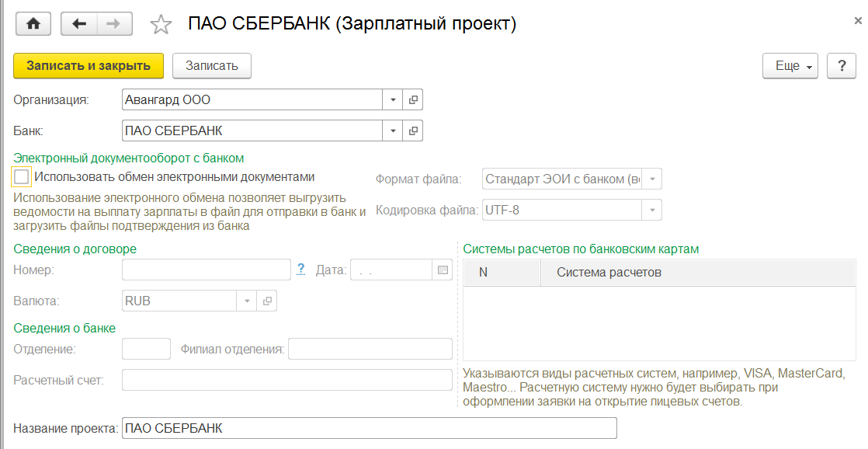868x449 pixels.
Task: Open help with the ? button
Action: pyautogui.click(x=841, y=66)
